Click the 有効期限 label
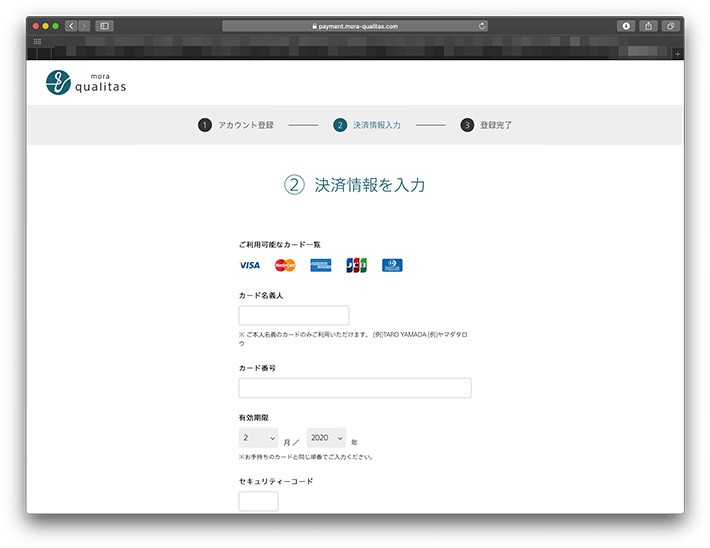The width and height of the screenshot is (710, 548). point(254,418)
